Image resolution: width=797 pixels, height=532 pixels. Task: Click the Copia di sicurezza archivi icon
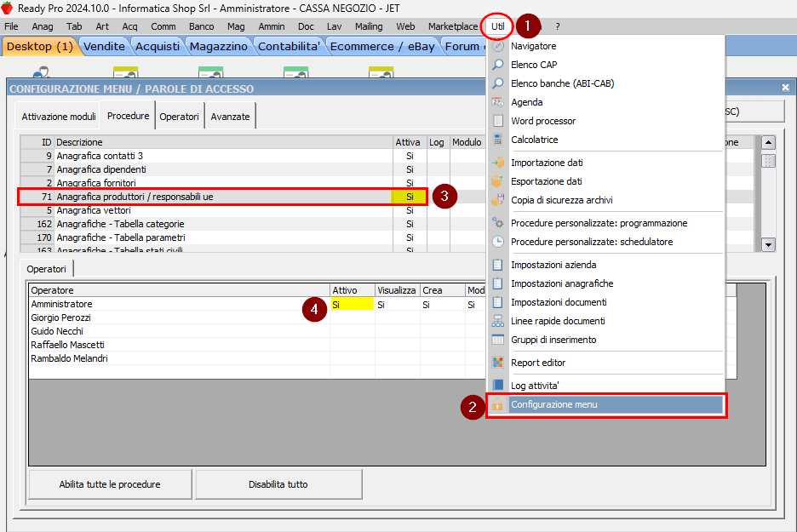[498, 200]
